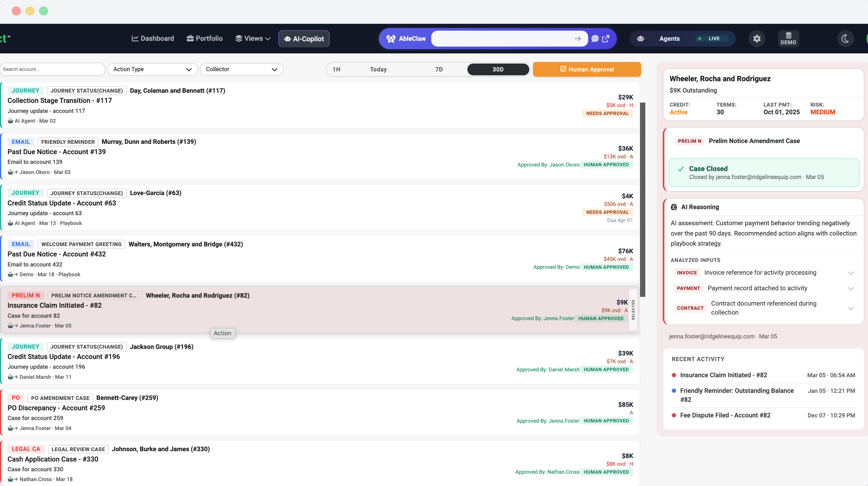Click the AbleClaw logo icon
Image resolution: width=868 pixels, height=486 pixels.
click(391, 39)
